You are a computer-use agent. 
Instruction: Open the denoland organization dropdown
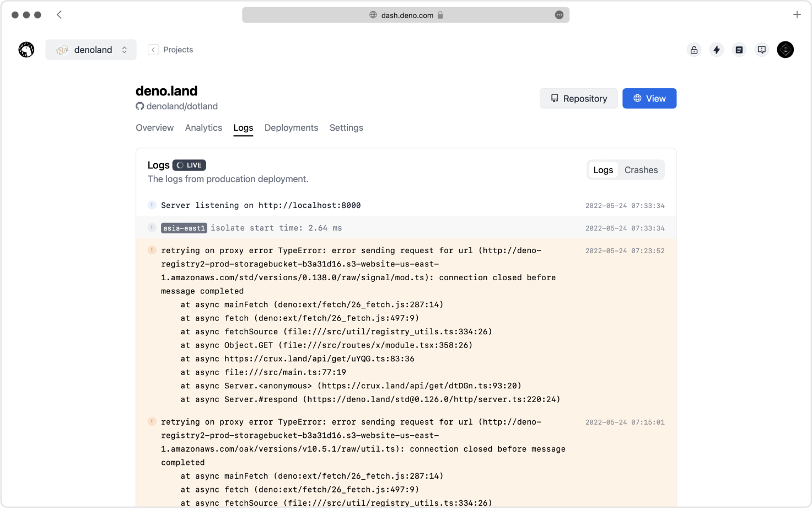click(x=91, y=49)
